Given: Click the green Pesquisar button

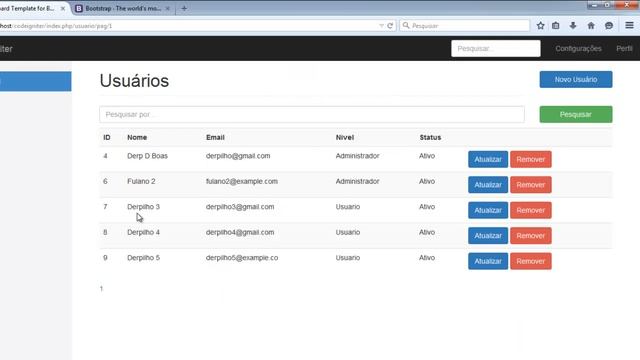Looking at the screenshot, I should coord(576,114).
